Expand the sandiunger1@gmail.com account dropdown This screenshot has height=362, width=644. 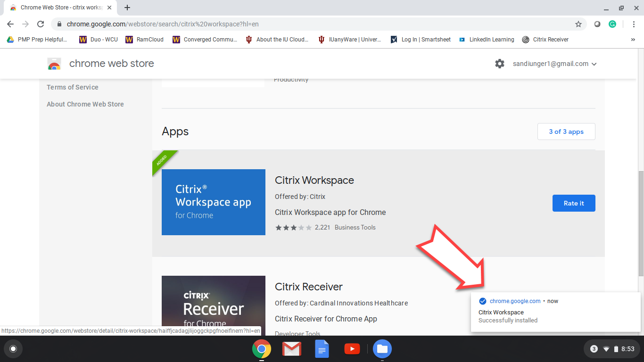pyautogui.click(x=555, y=64)
